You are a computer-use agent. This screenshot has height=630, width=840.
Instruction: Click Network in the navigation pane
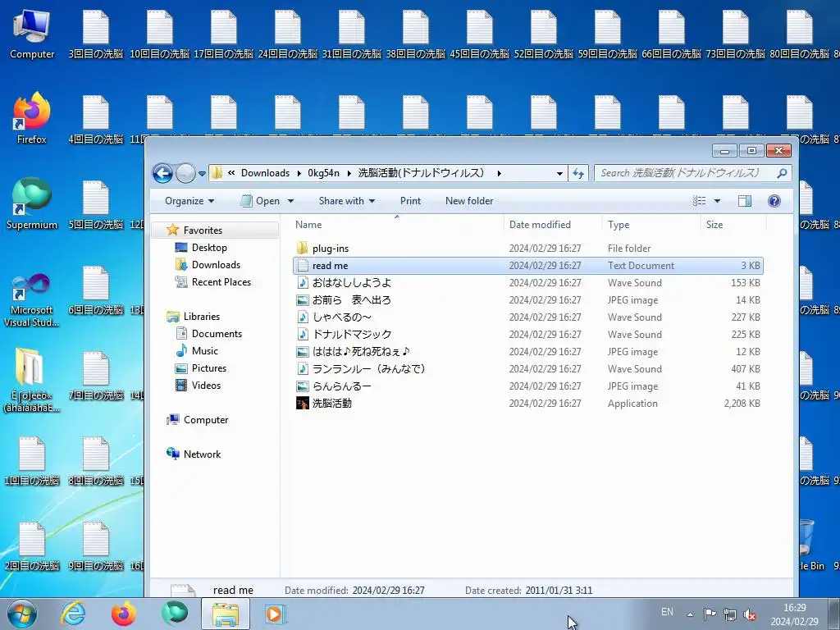tap(202, 454)
